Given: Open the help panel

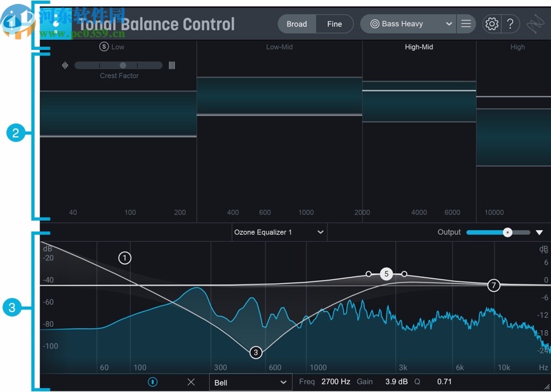Looking at the screenshot, I should tap(509, 24).
